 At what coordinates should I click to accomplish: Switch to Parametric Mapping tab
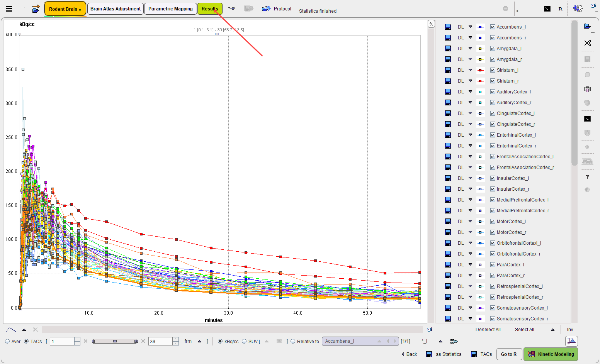click(x=170, y=8)
